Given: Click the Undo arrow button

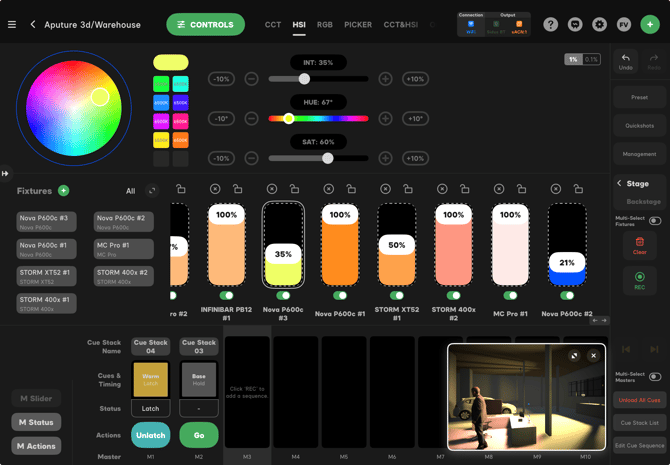Looking at the screenshot, I should [x=626, y=62].
